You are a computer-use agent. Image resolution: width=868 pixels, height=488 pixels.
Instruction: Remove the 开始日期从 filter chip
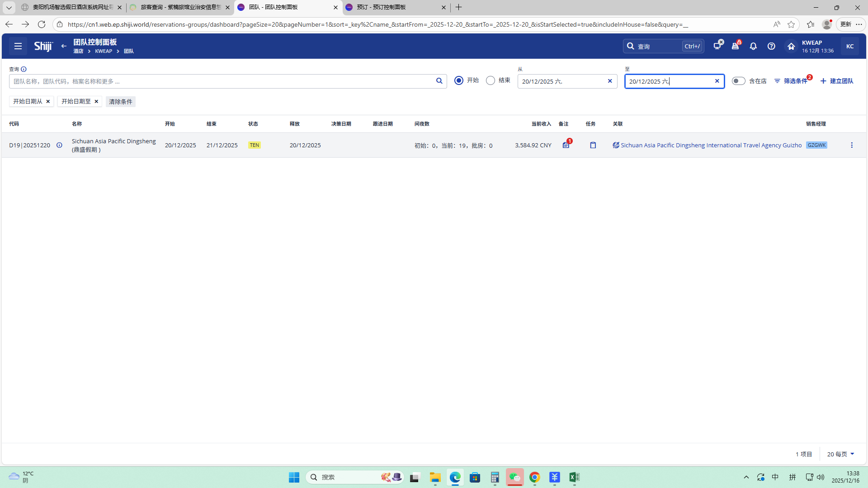(x=48, y=101)
